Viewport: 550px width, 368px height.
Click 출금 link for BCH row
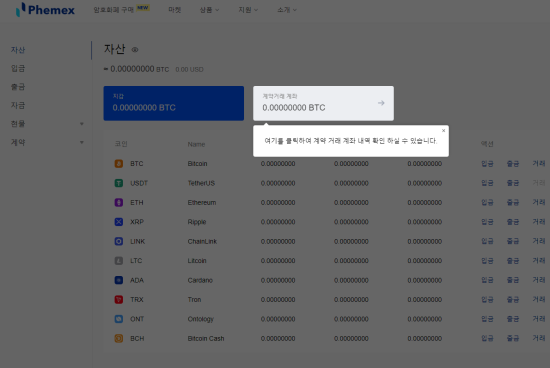pyautogui.click(x=513, y=339)
